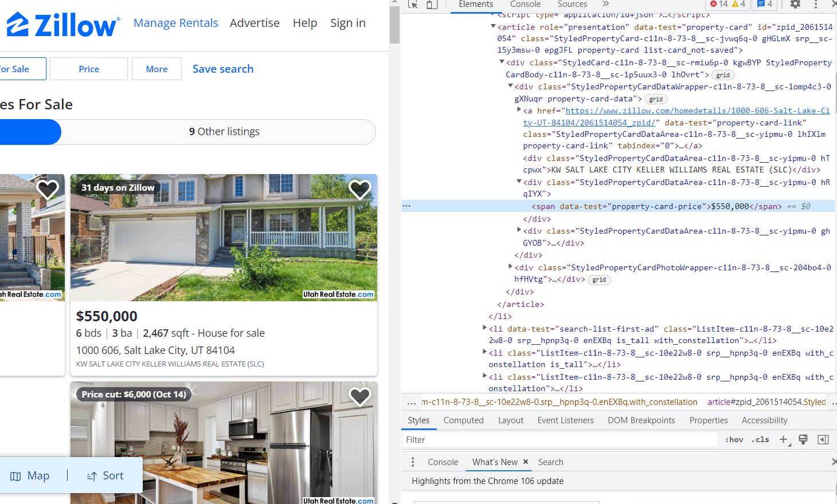Click the Zillow logo
837x504 pixels.
(x=63, y=25)
